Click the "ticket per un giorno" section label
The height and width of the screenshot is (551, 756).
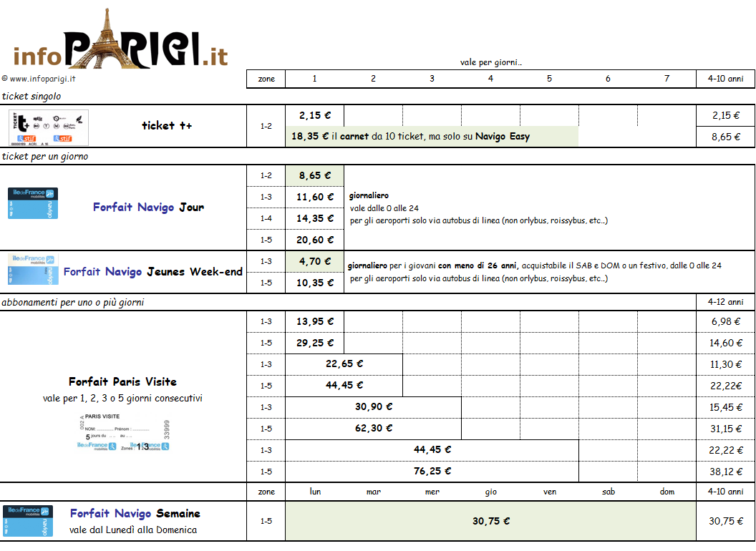click(x=44, y=157)
